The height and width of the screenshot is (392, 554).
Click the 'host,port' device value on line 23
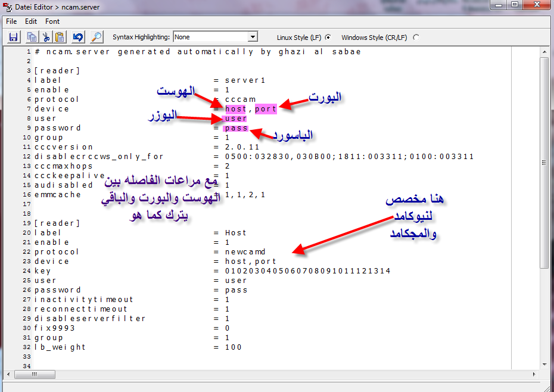click(x=251, y=261)
